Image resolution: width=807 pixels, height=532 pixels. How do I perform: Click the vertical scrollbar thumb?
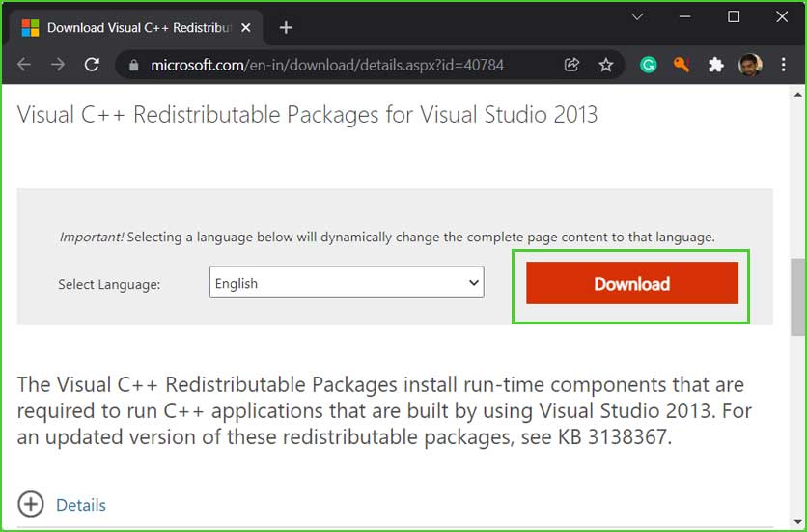pos(798,296)
